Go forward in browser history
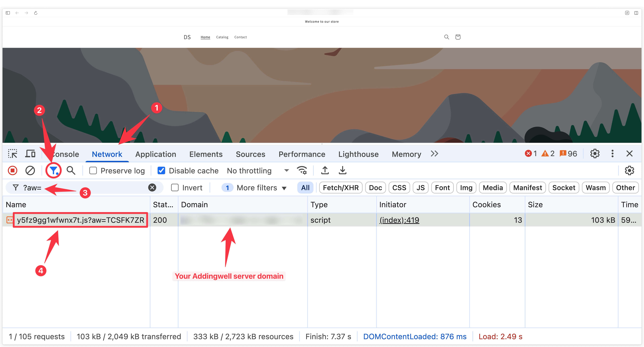 pyautogui.click(x=26, y=13)
